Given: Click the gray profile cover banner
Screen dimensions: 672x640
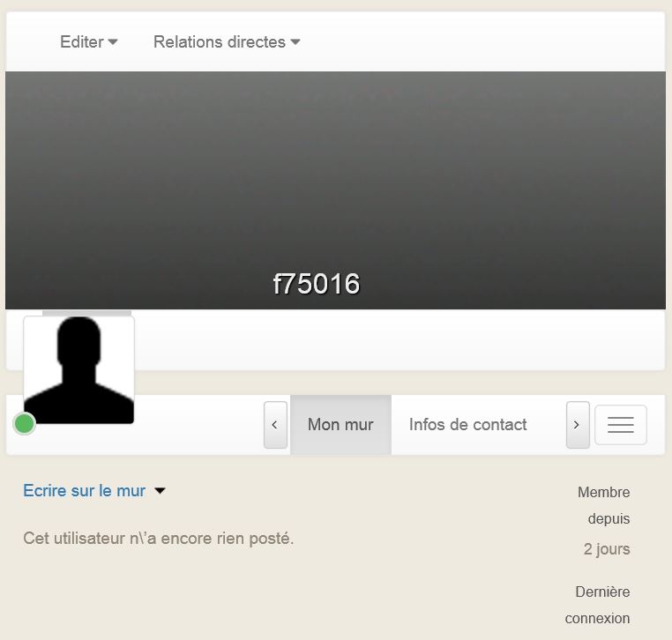Looking at the screenshot, I should 336,190.
